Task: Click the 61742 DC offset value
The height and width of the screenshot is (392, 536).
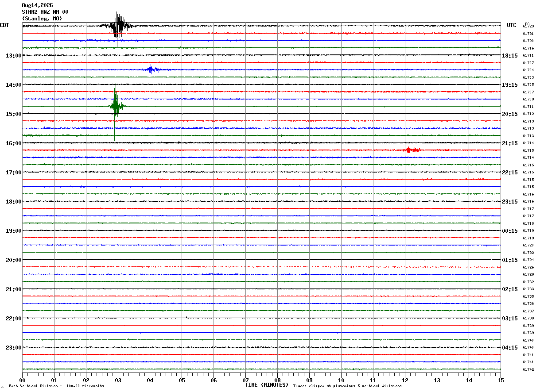Action: pos(528,369)
